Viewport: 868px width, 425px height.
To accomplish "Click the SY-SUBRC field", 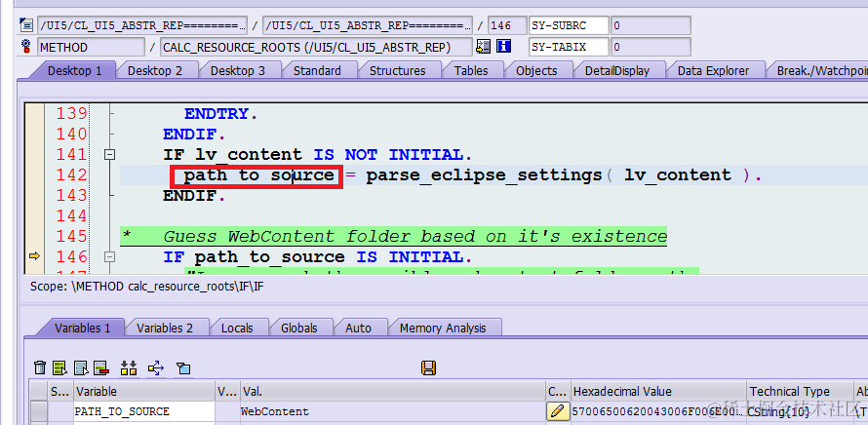I will (569, 25).
